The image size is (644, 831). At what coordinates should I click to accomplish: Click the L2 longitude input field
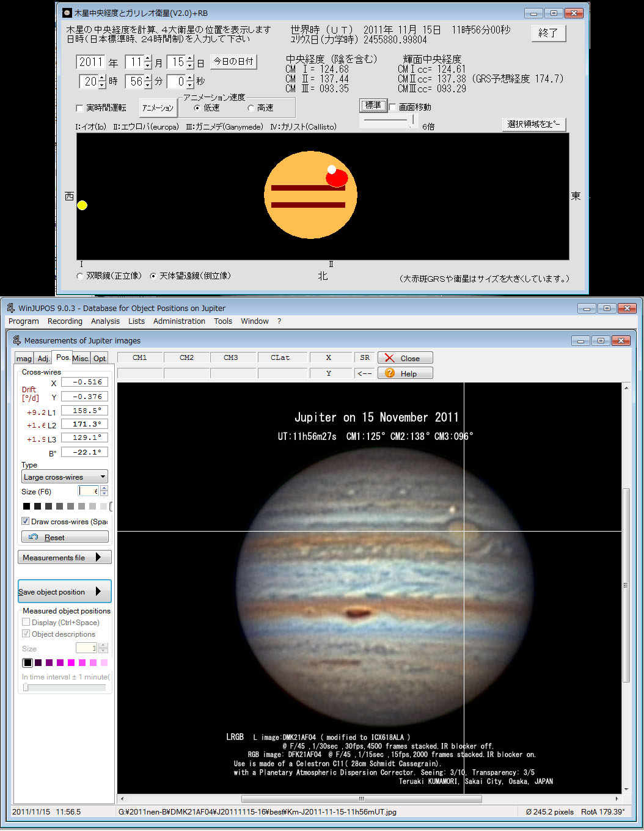click(84, 424)
